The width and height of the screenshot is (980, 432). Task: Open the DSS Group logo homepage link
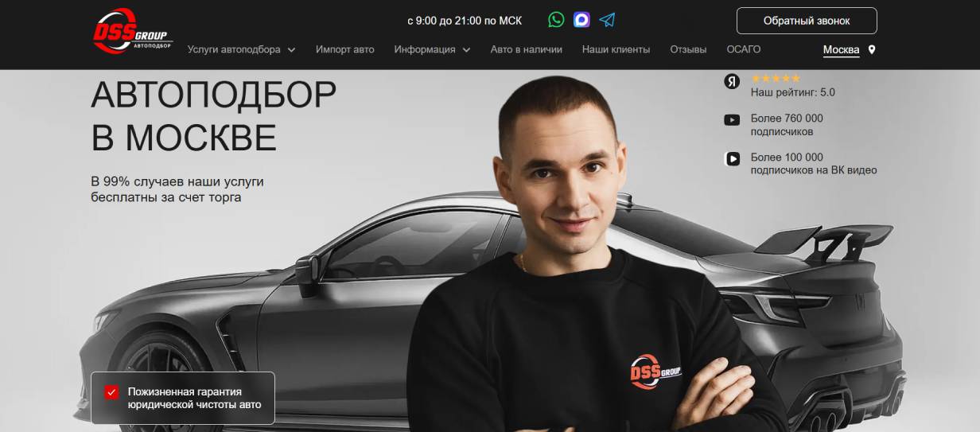132,31
